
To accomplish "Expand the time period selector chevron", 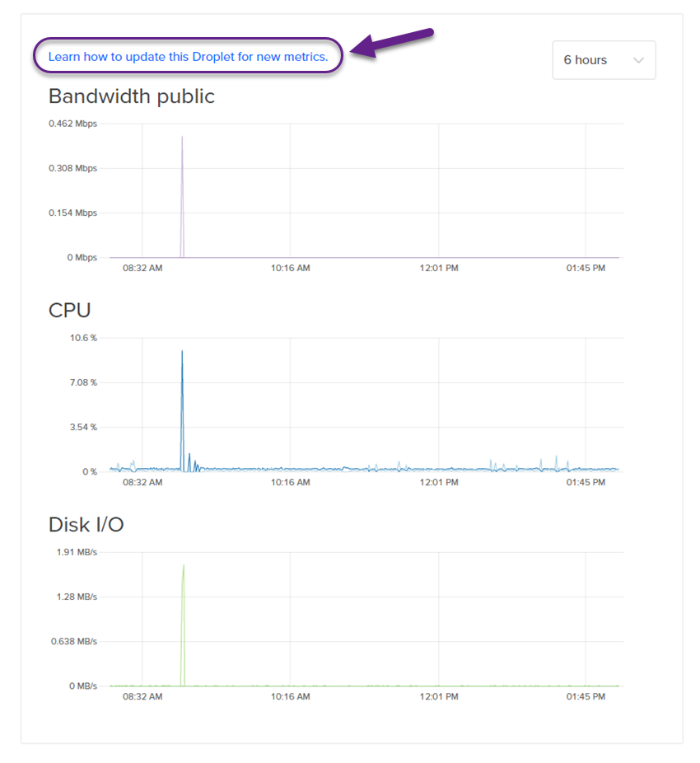I will (639, 59).
